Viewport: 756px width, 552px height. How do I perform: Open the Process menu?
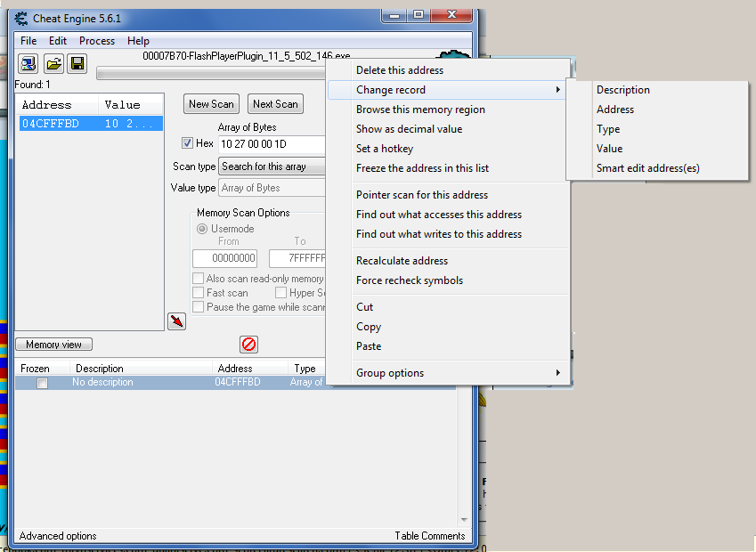click(96, 41)
